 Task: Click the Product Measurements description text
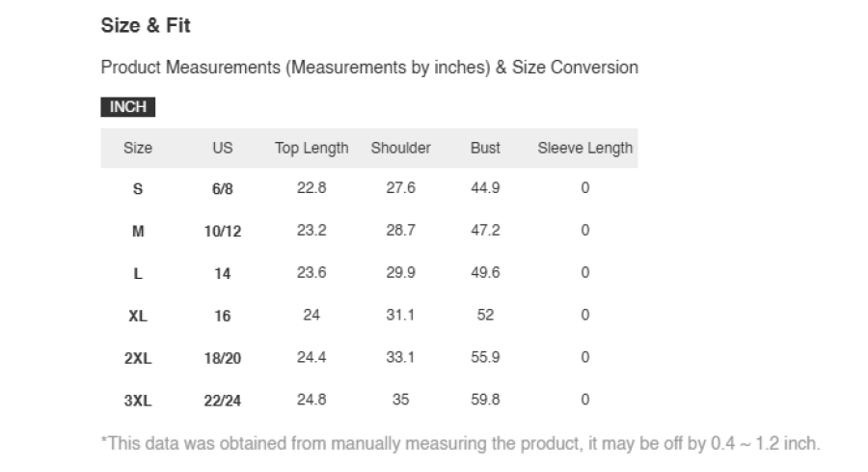(369, 68)
